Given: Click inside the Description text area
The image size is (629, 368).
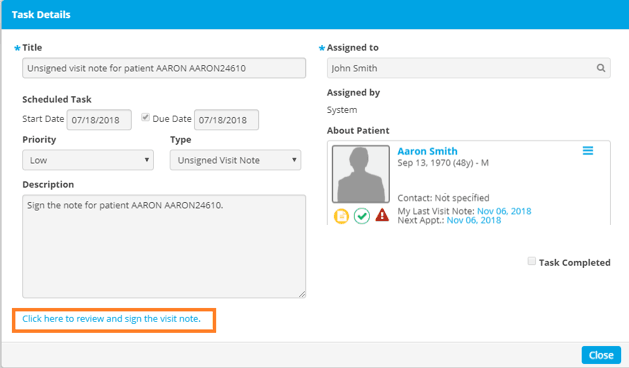Looking at the screenshot, I should 164,246.
